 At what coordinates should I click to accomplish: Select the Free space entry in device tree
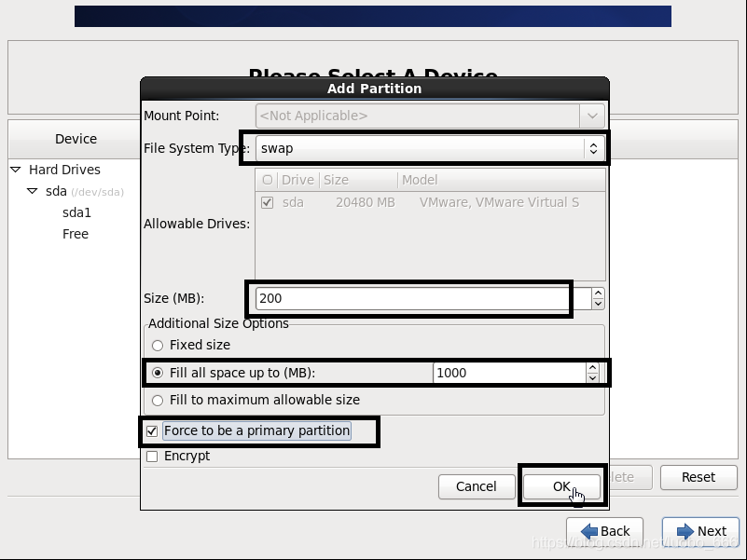(x=76, y=234)
